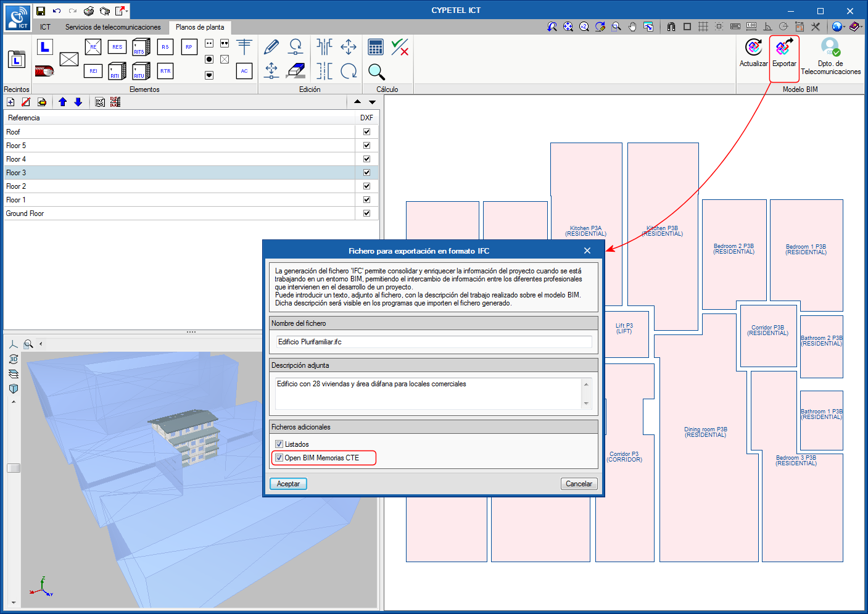Screen dimensions: 868x614
Task: Collapse panel with the up triangle
Action: click(358, 102)
